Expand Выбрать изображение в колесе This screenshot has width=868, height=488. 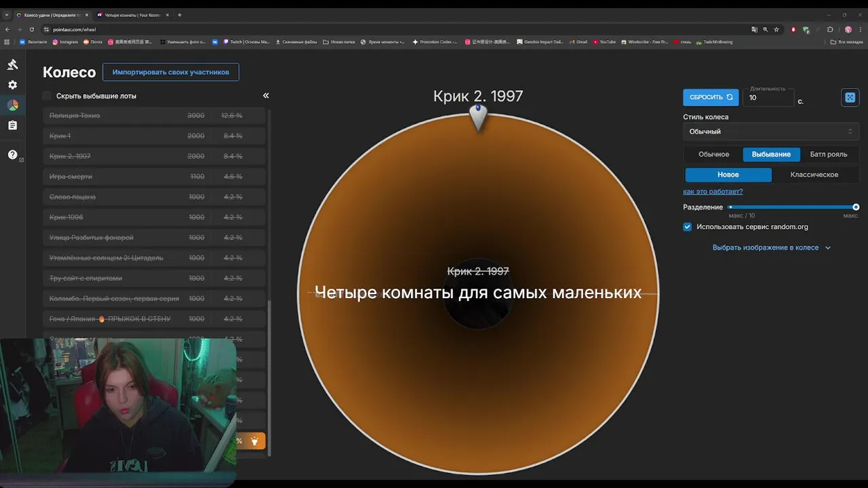[771, 247]
